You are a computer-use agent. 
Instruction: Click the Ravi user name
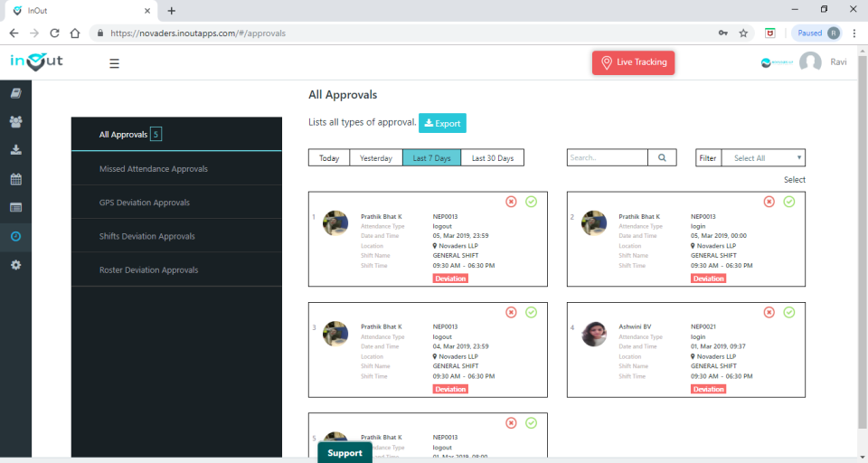[838, 62]
